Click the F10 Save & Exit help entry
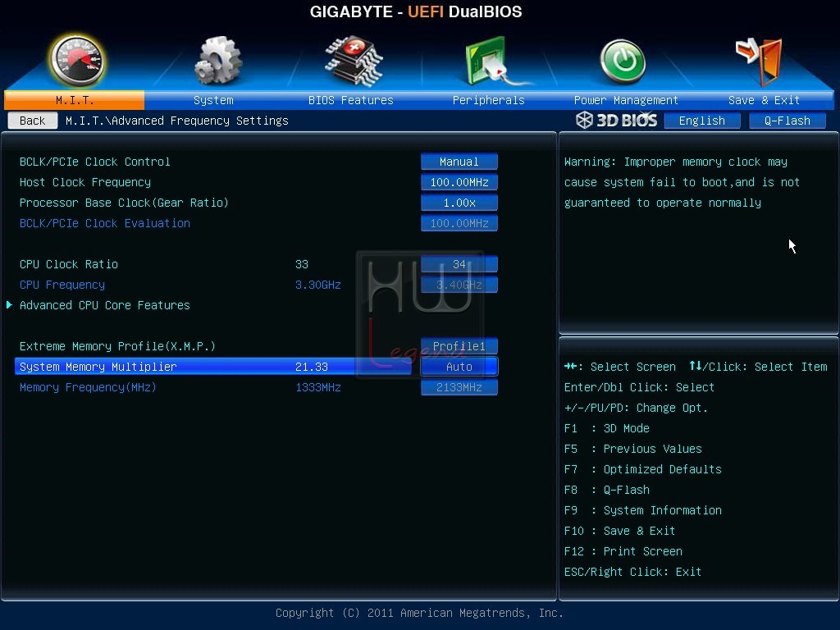Image resolution: width=840 pixels, height=630 pixels. tap(619, 531)
